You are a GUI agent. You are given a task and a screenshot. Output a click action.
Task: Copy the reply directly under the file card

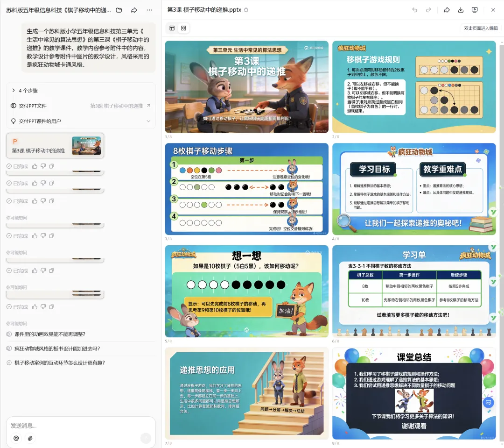tap(51, 166)
